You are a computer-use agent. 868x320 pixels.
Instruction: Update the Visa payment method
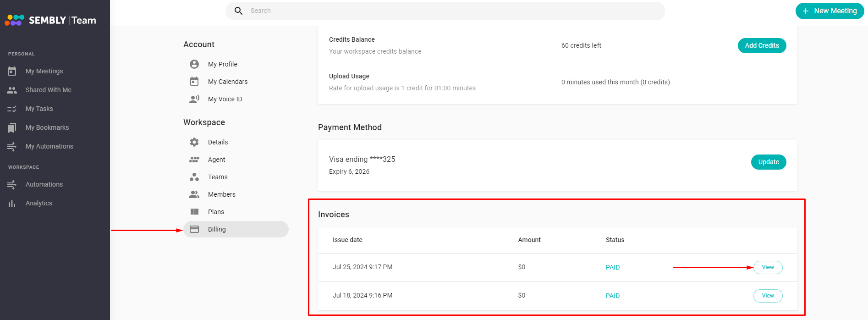point(769,162)
